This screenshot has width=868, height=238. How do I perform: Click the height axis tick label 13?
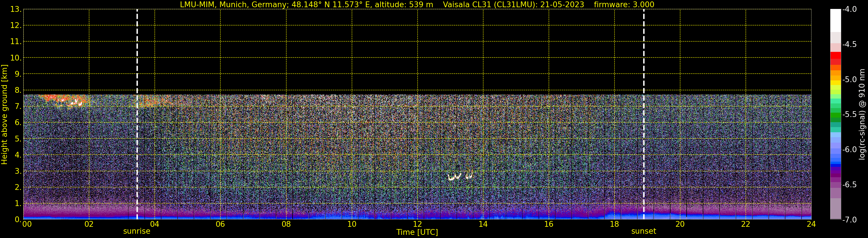tap(16, 9)
